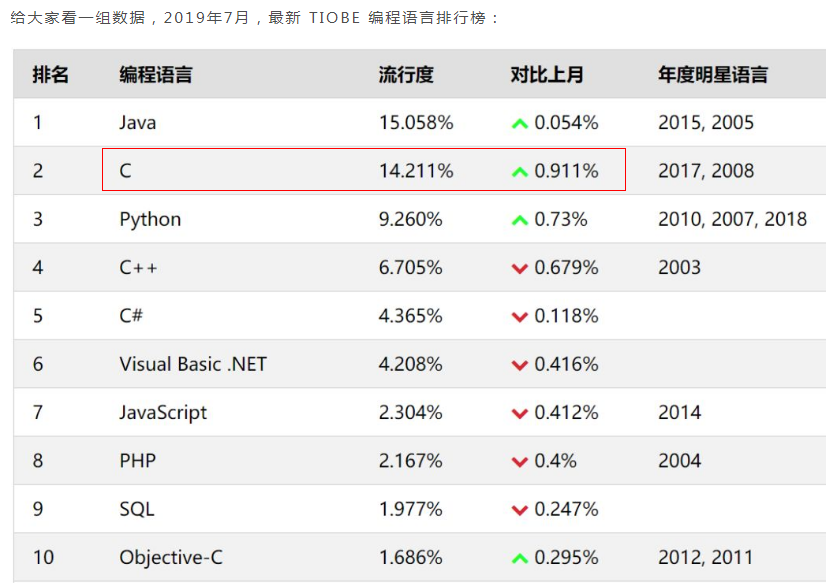Click the 0.679% change value
This screenshot has width=826, height=583.
(566, 268)
